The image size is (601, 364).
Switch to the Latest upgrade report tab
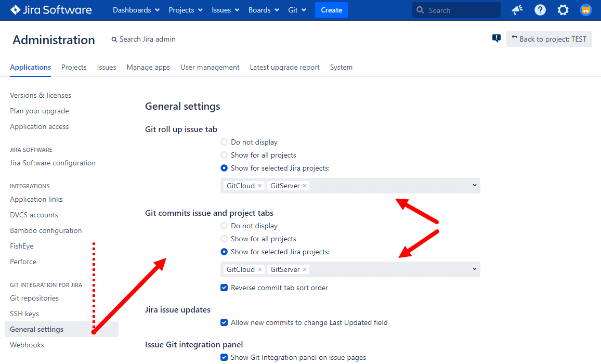pyautogui.click(x=285, y=68)
